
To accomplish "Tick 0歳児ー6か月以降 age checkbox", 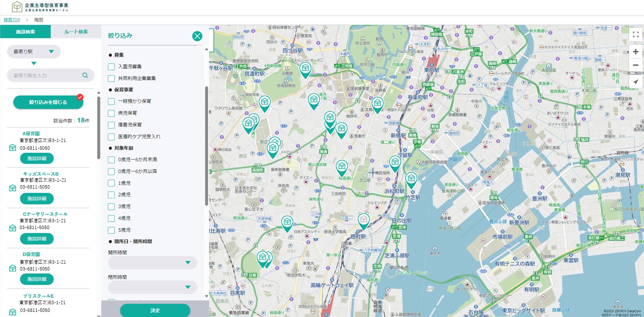I will [x=111, y=172].
